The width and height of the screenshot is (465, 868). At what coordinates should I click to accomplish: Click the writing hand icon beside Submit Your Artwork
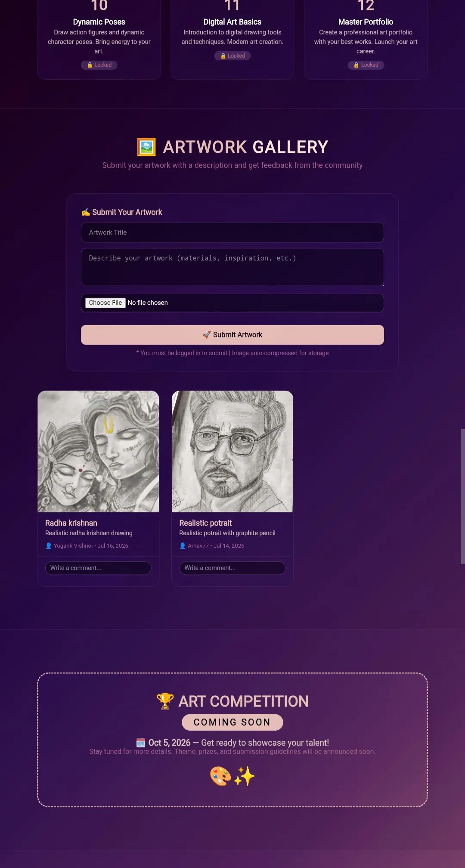coord(86,212)
